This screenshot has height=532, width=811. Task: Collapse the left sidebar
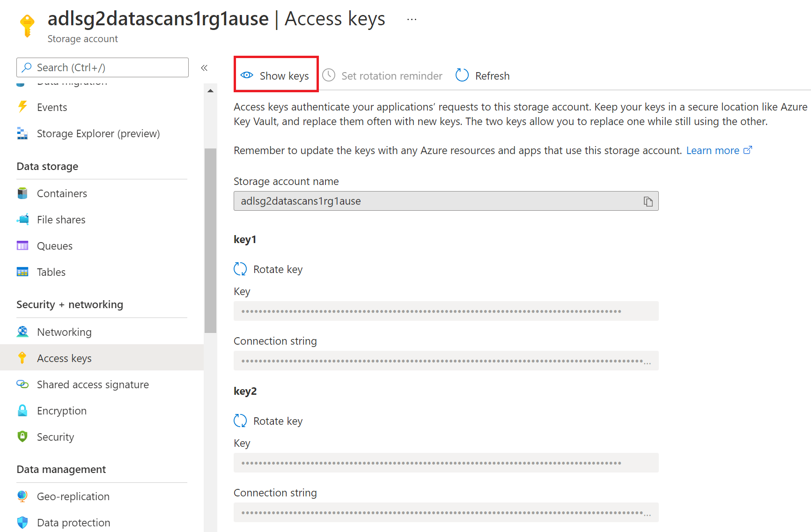pos(204,67)
